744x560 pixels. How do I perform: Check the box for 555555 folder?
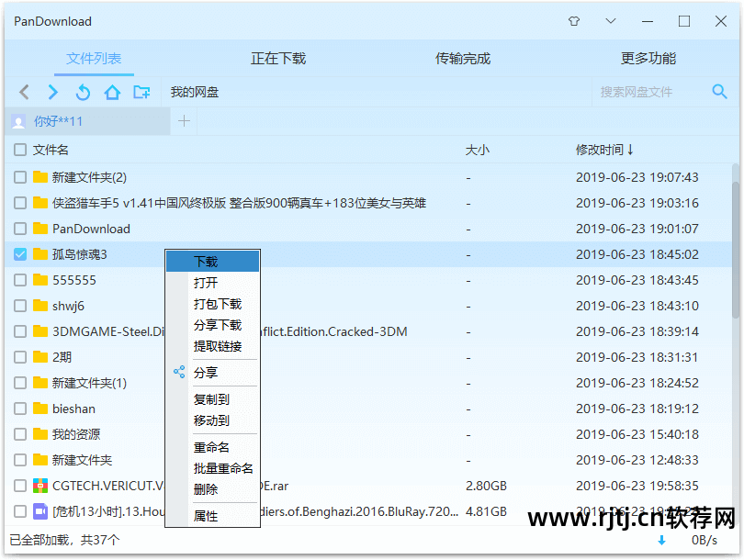click(20, 280)
